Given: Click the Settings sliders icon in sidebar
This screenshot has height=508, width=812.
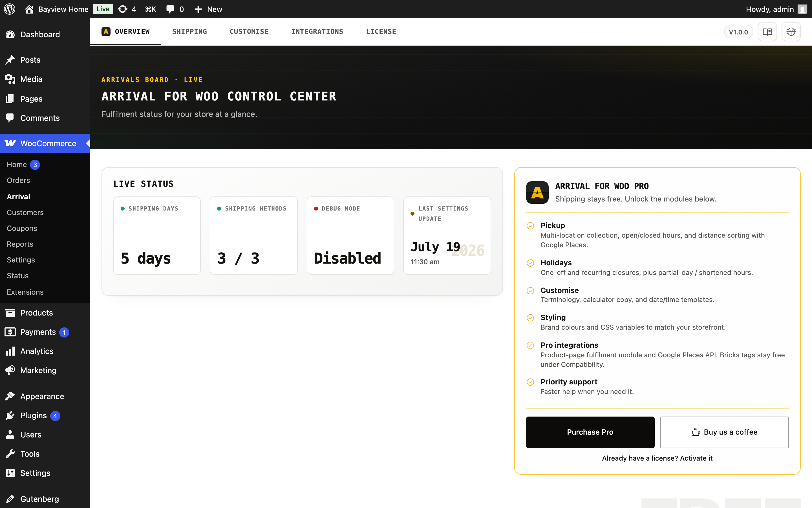Looking at the screenshot, I should pyautogui.click(x=10, y=473).
